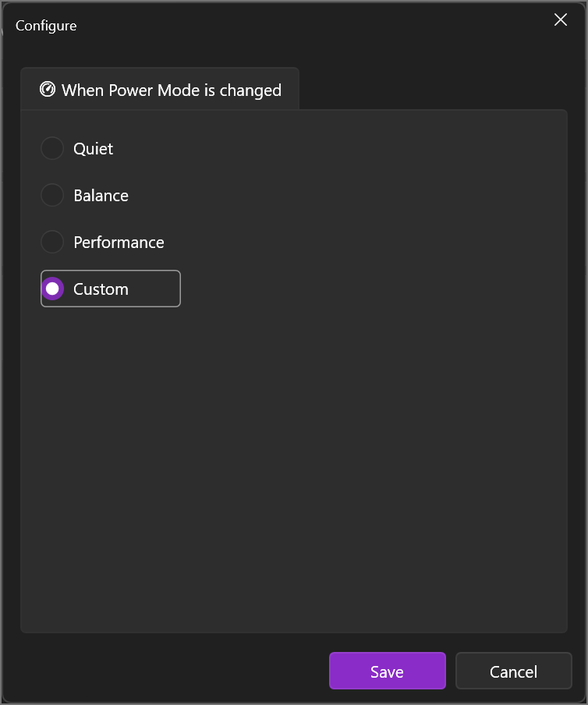Click the Quiet radio circle

(52, 148)
